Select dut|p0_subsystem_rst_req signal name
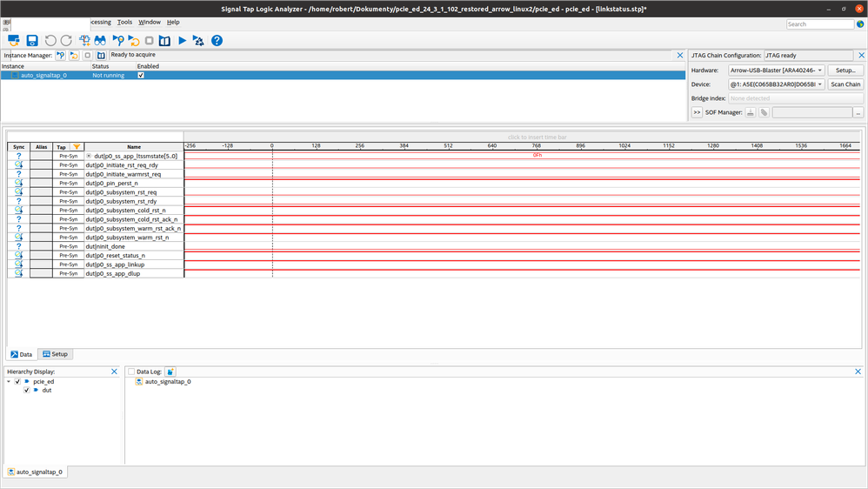Viewport: 868px width, 489px height. [x=121, y=192]
